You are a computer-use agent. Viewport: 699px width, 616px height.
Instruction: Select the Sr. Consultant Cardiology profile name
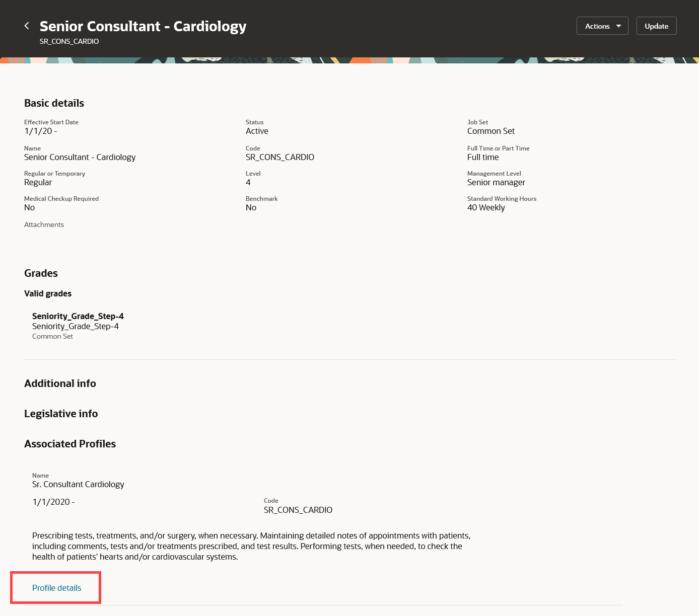pyautogui.click(x=78, y=484)
